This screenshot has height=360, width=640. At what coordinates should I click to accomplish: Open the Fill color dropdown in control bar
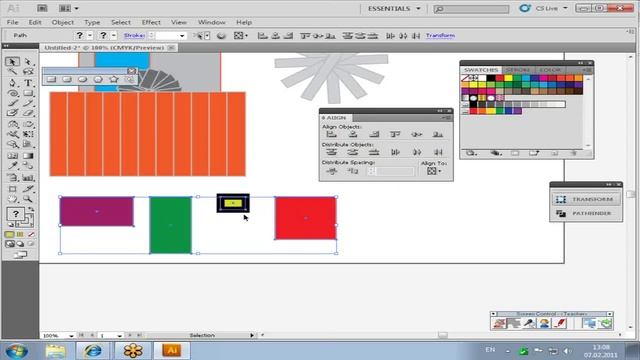pyautogui.click(x=90, y=36)
